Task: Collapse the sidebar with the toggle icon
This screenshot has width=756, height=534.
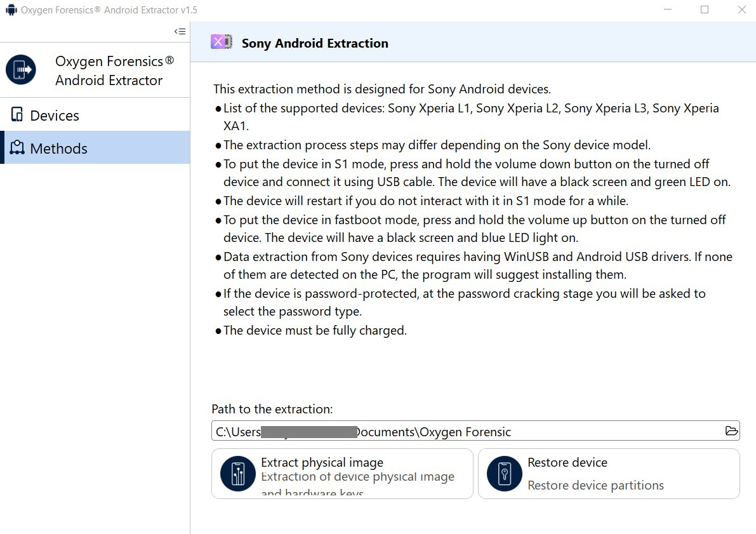Action: coord(180,31)
